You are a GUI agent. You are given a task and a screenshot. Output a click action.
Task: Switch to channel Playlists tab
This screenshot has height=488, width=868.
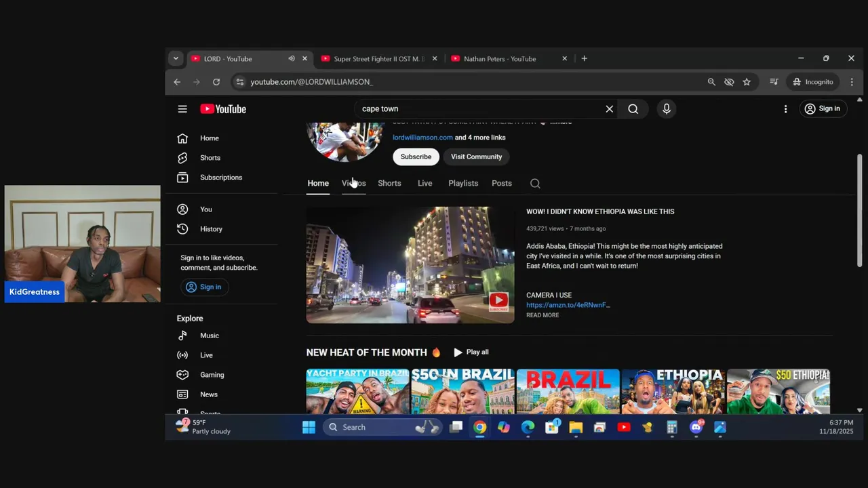coord(463,183)
